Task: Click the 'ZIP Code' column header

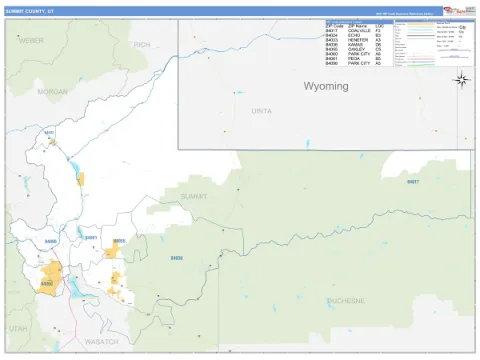Action: point(334,26)
